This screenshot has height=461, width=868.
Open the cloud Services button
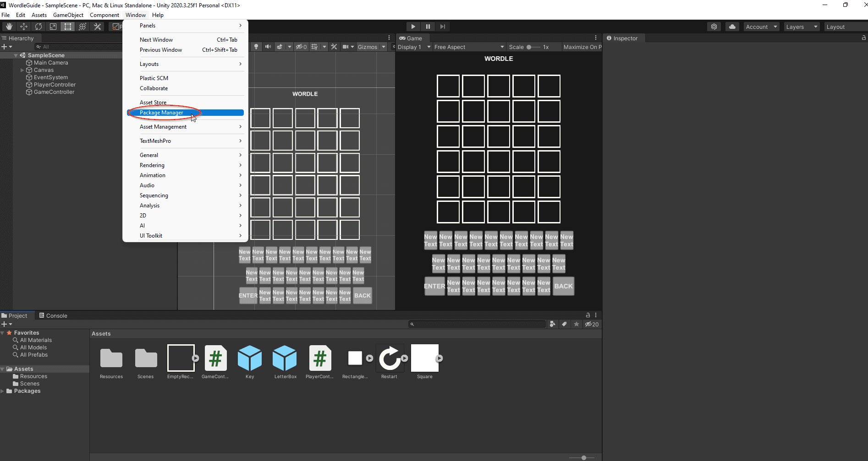[x=732, y=27]
